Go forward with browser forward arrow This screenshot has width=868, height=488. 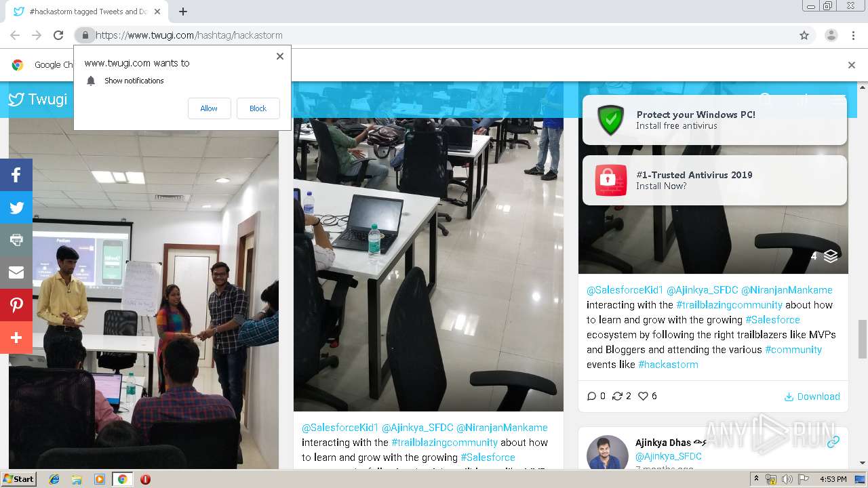tap(37, 35)
